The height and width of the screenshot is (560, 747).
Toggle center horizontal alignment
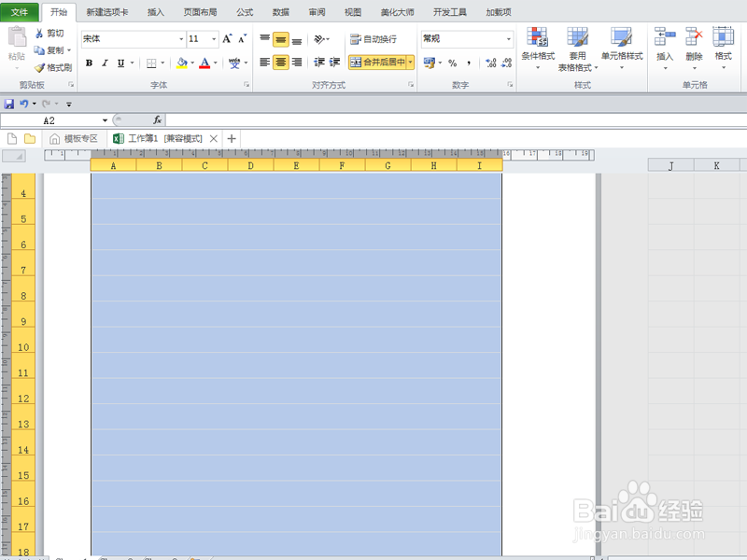(281, 62)
